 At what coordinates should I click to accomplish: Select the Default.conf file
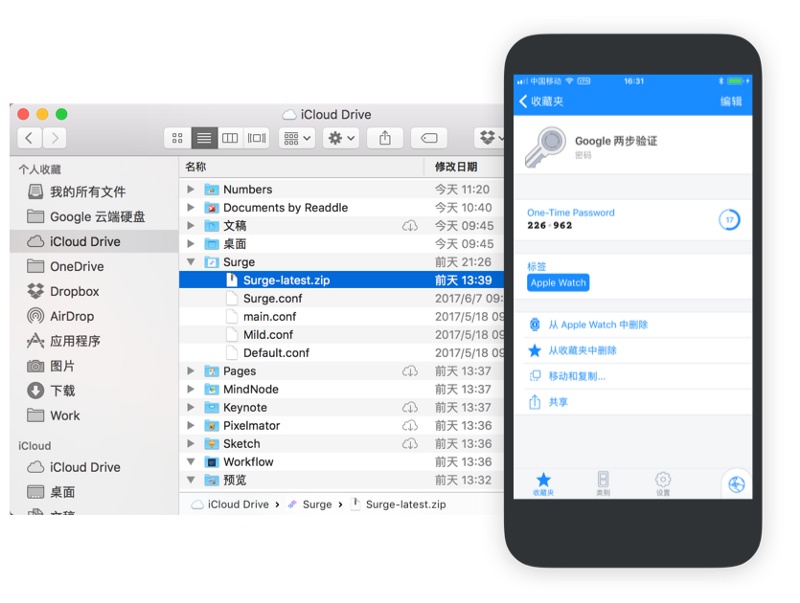point(342,353)
